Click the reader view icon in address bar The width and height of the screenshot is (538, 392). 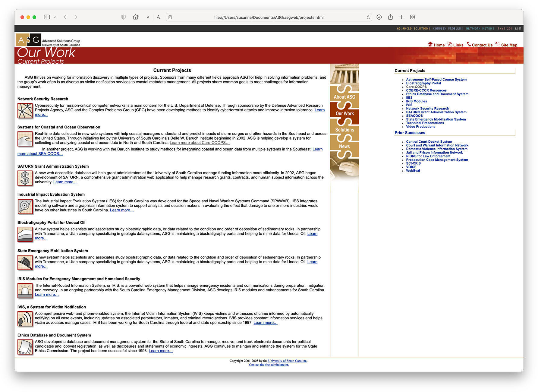(x=170, y=17)
